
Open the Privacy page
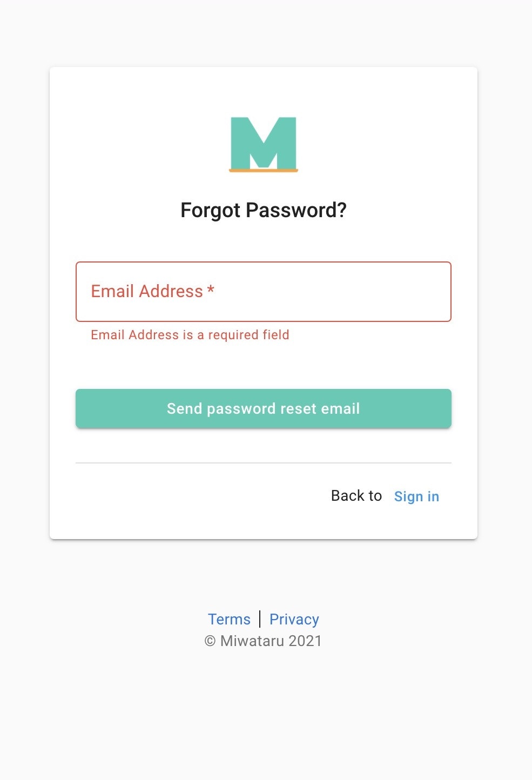click(294, 619)
